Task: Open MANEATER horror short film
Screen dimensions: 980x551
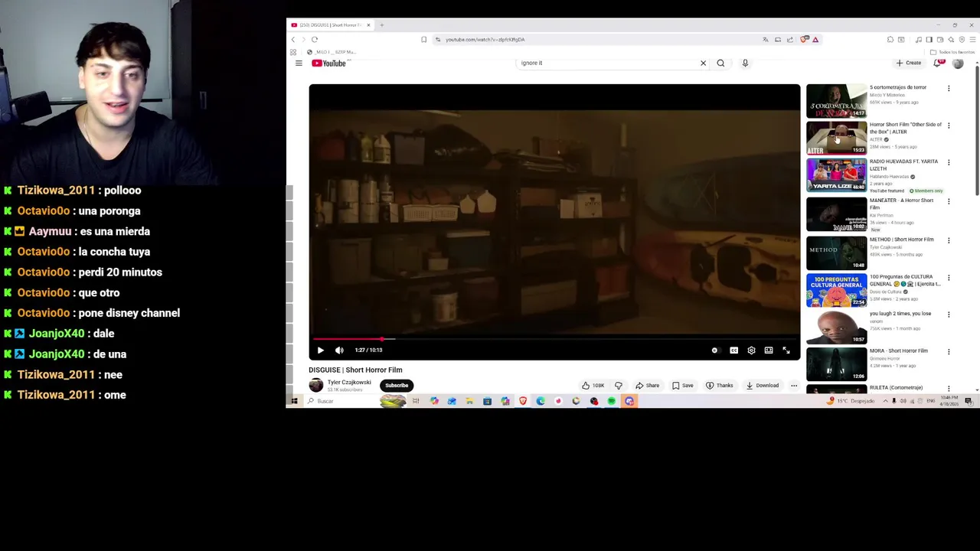Action: [836, 214]
